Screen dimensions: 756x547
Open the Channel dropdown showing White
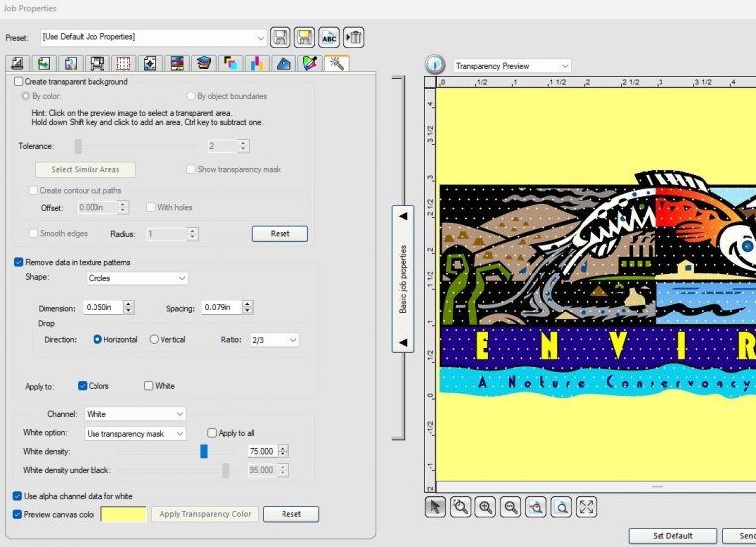point(134,414)
